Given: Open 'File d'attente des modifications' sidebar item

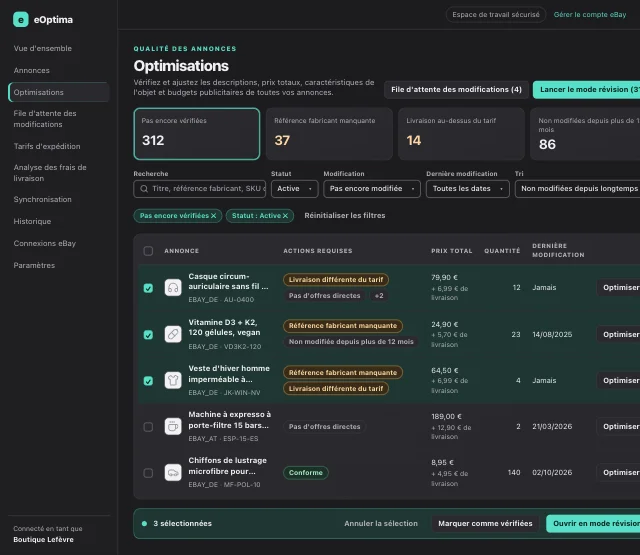Looking at the screenshot, I should pos(45,119).
